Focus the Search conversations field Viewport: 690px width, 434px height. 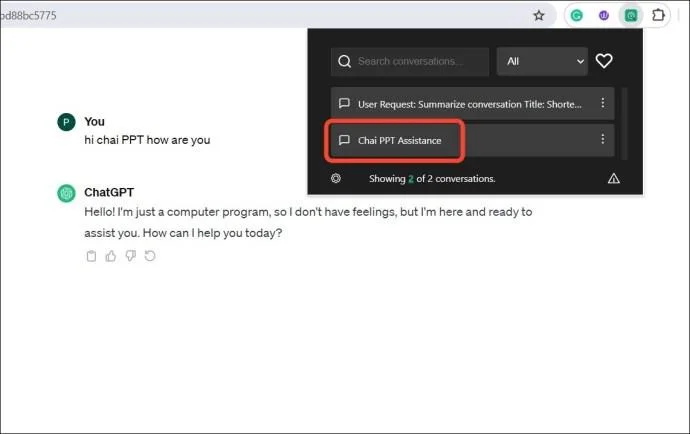tap(410, 62)
